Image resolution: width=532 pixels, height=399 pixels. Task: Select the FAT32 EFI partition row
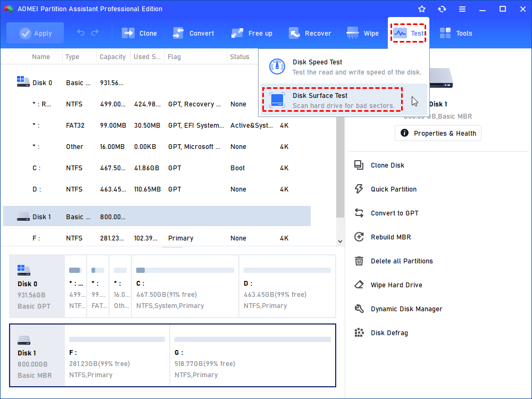157,126
